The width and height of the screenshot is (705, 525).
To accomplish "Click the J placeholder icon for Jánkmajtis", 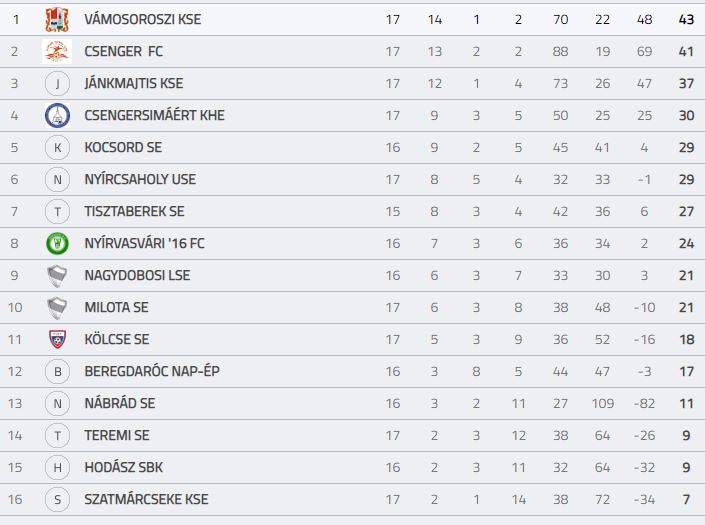I will tap(58, 84).
